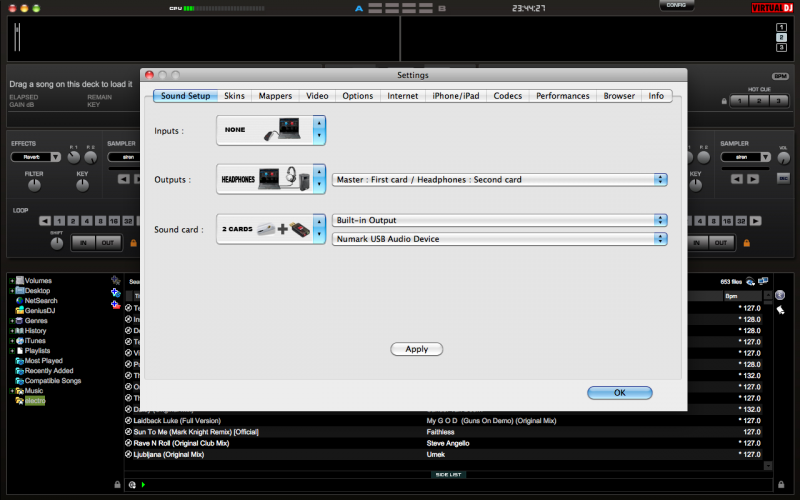Click previous sample arrow on left sampler
The width and height of the screenshot is (800, 500).
(x=123, y=179)
